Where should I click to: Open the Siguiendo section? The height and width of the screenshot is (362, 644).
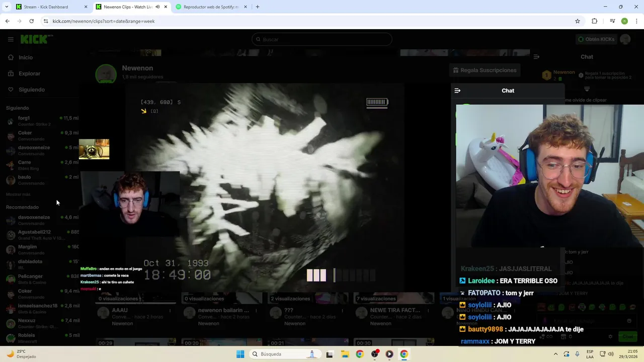[32, 89]
